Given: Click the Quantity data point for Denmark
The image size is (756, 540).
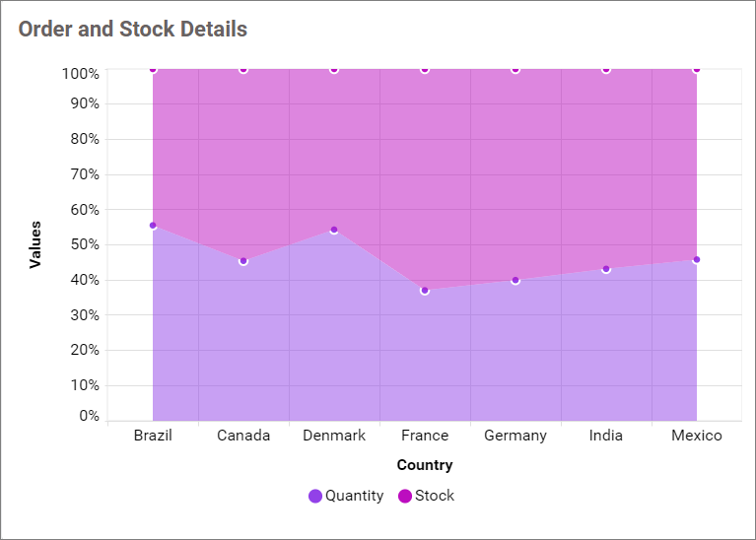Looking at the screenshot, I should pos(334,230).
